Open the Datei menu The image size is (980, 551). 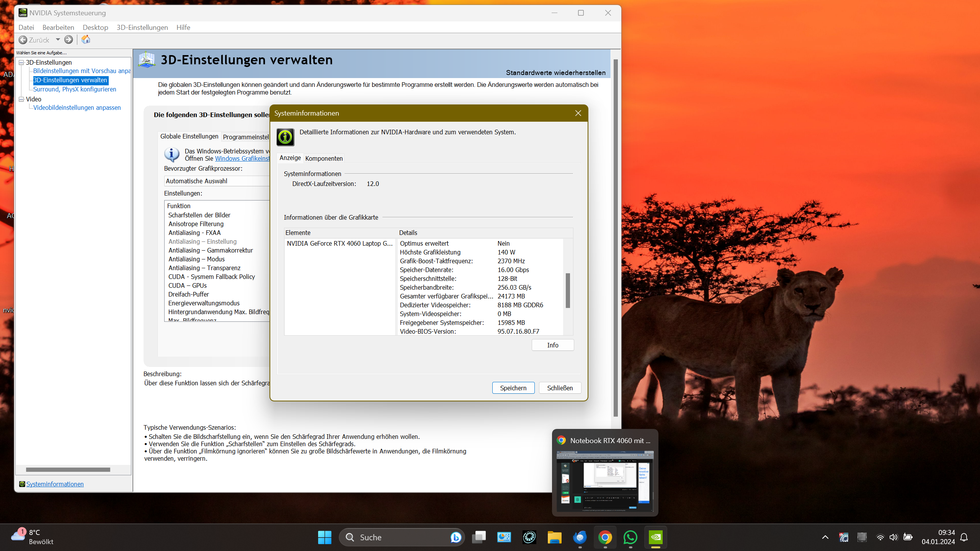point(26,27)
